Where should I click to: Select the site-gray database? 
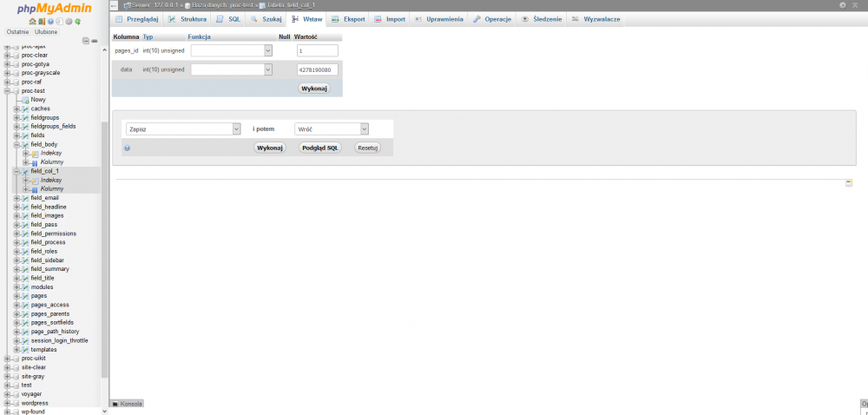tap(33, 376)
